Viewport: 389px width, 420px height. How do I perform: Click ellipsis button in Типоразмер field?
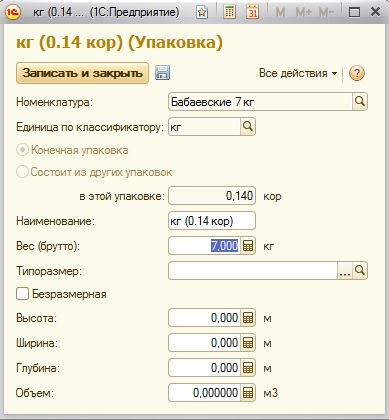[345, 271]
